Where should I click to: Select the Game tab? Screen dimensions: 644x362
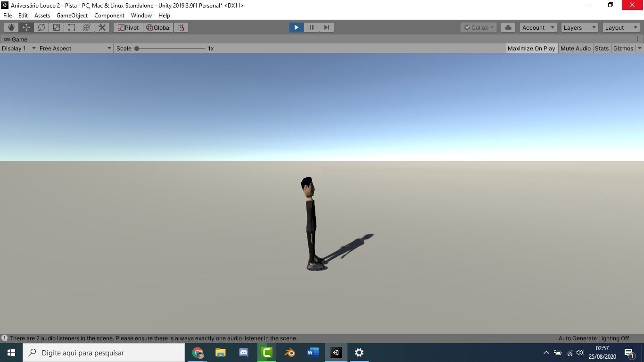(16, 39)
